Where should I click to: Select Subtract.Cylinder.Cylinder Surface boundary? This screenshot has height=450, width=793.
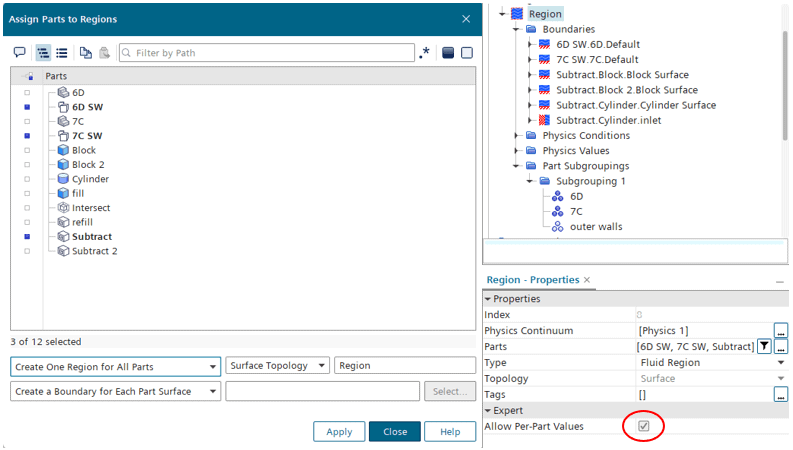click(636, 105)
